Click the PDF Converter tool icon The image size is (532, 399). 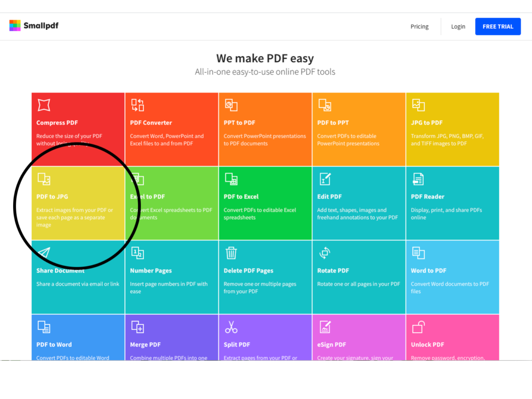(138, 105)
